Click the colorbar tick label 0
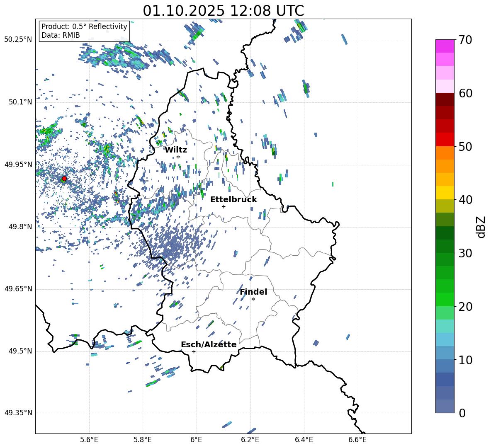Image resolution: width=491 pixels, height=448 pixels. 462,413
